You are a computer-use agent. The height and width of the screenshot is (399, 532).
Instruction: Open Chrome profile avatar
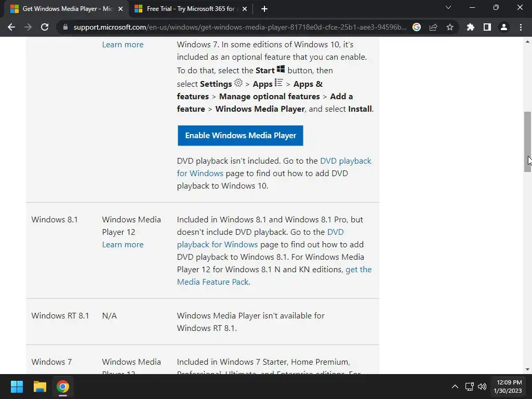coord(504,27)
